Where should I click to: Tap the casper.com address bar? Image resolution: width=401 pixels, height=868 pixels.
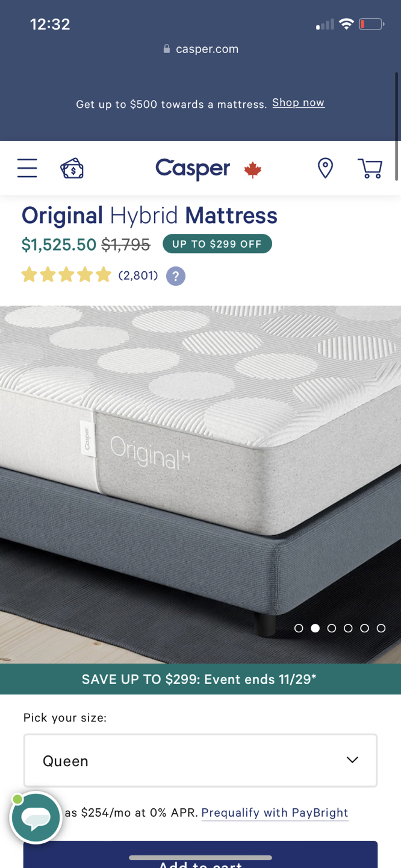(200, 49)
